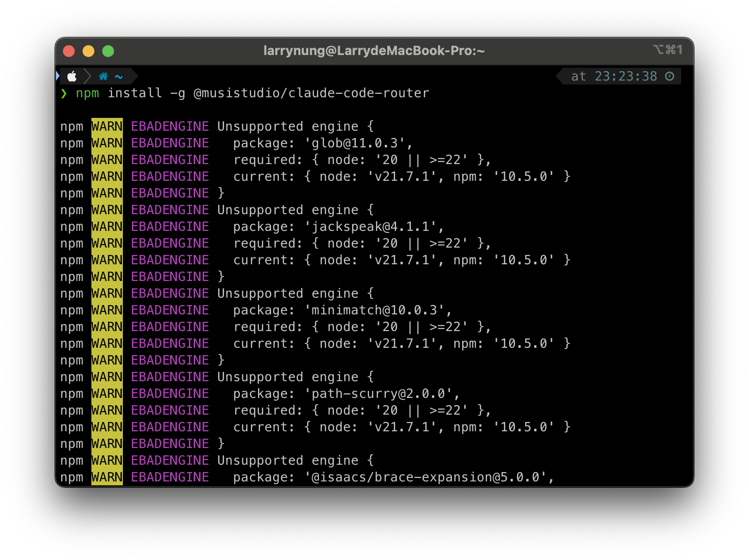Click the window title larrynung@LarrydeMacBook-Pro

(374, 51)
